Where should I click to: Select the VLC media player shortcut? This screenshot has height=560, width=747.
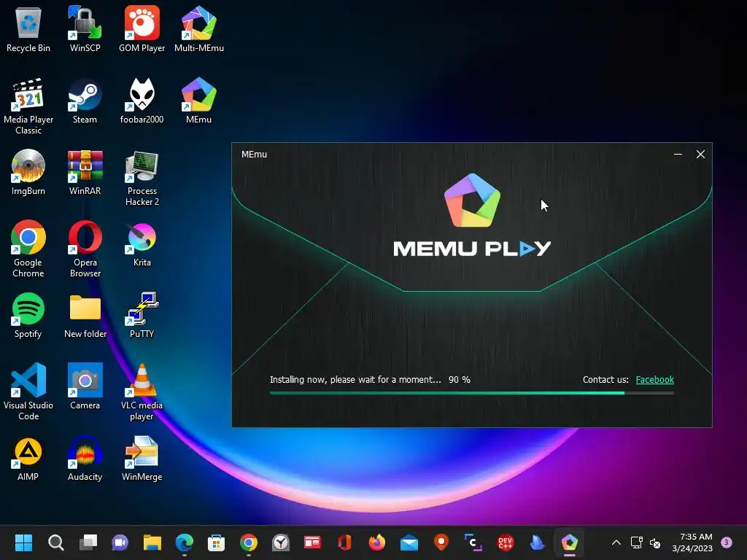pyautogui.click(x=142, y=392)
